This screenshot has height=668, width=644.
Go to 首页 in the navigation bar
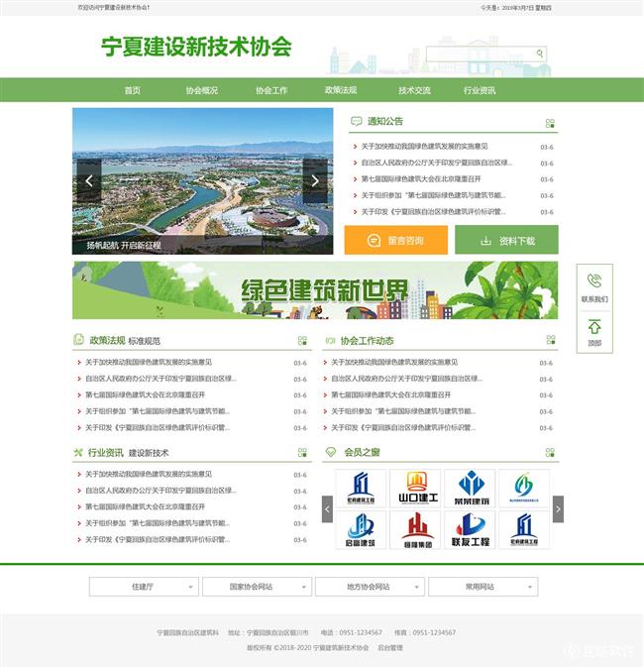coord(132,90)
